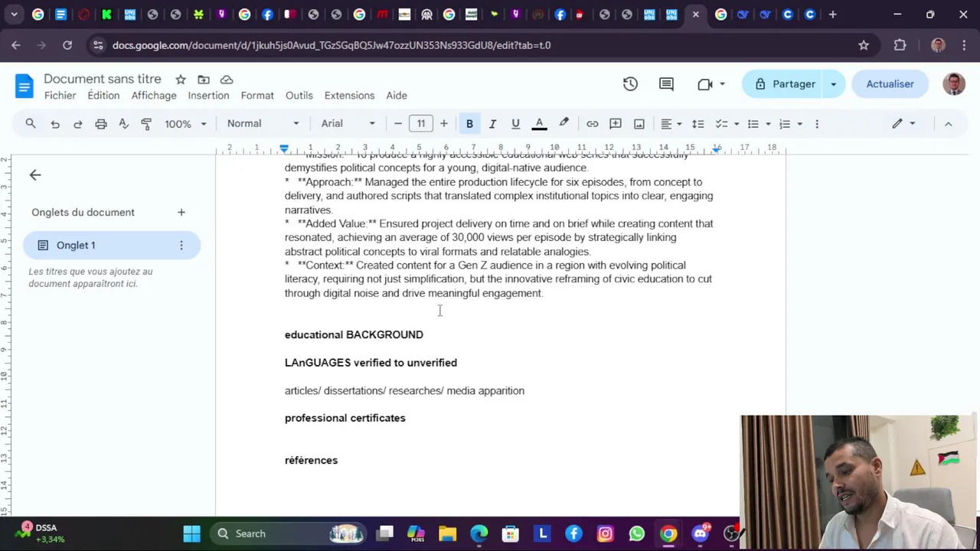Open WhatsApp from taskbar
This screenshot has height=551, width=980.
point(637,533)
